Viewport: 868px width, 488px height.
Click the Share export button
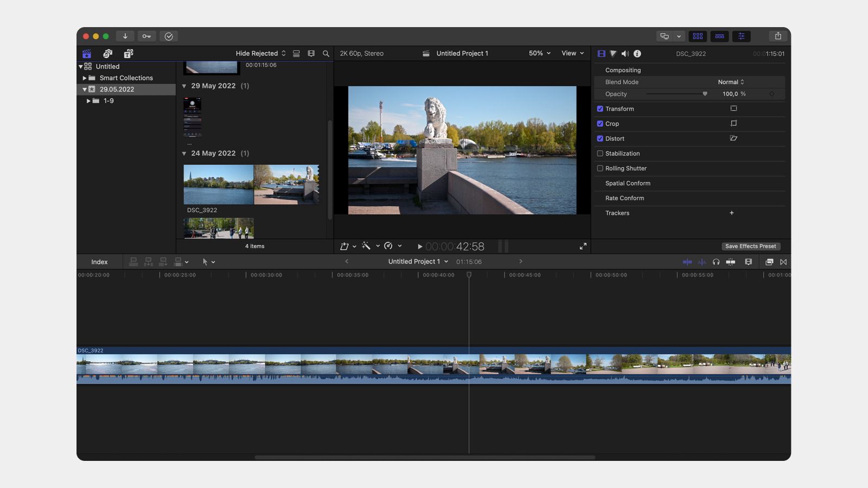pyautogui.click(x=778, y=36)
